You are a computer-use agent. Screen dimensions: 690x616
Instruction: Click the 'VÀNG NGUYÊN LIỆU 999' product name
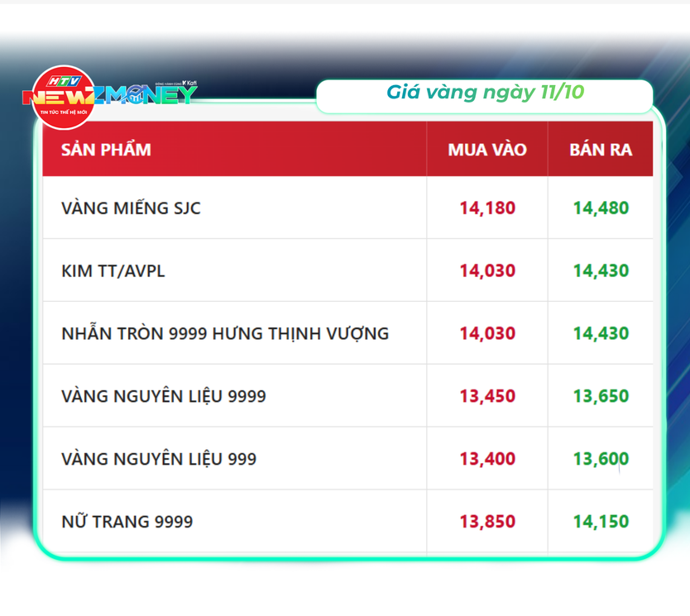159,459
